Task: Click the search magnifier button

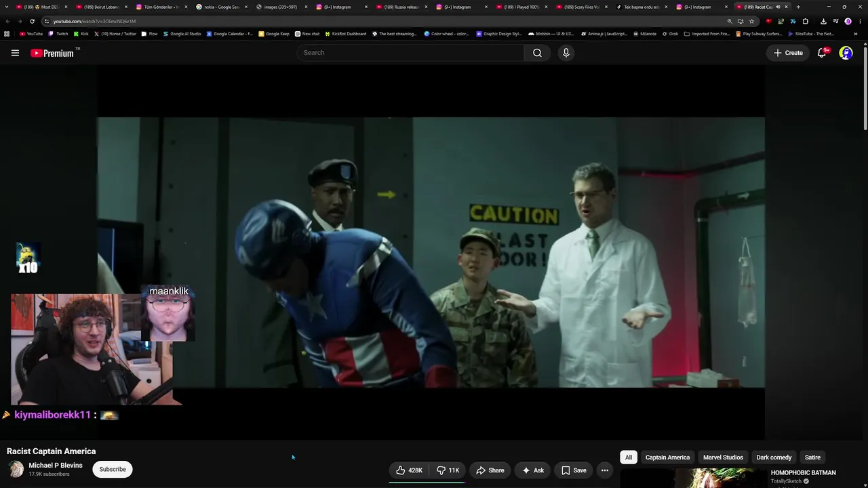Action: pos(537,53)
